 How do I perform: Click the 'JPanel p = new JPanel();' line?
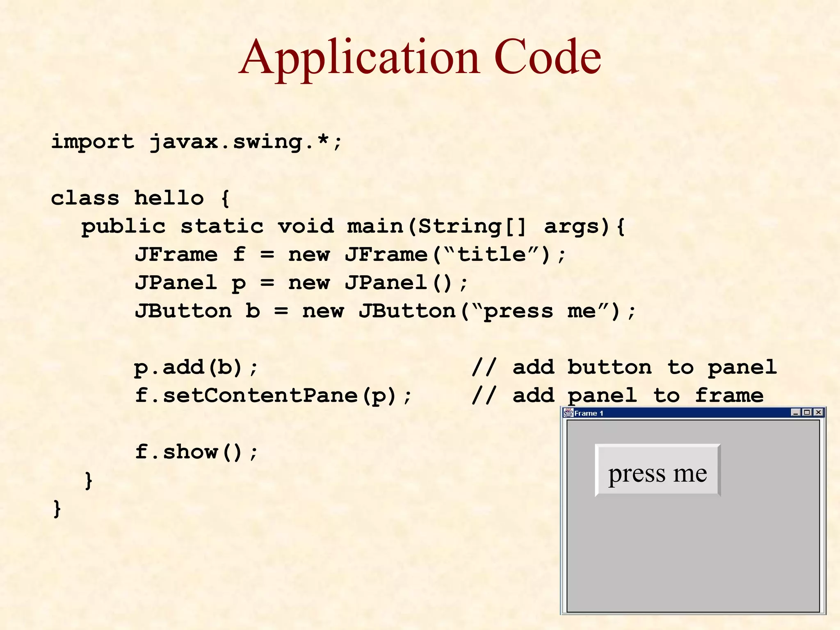coord(301,283)
